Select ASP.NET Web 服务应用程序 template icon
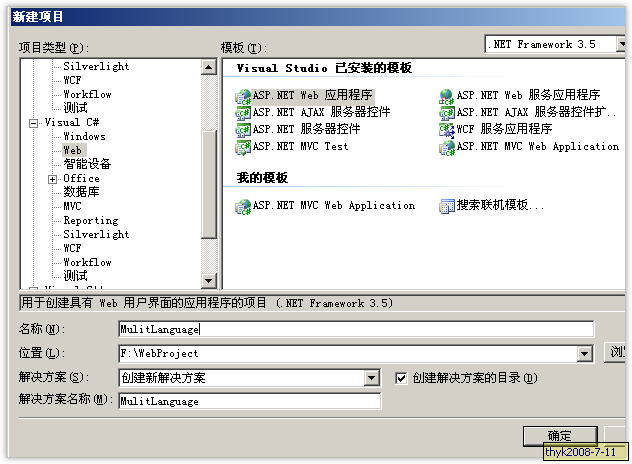Screen dimensions: 632x464 coord(447,96)
